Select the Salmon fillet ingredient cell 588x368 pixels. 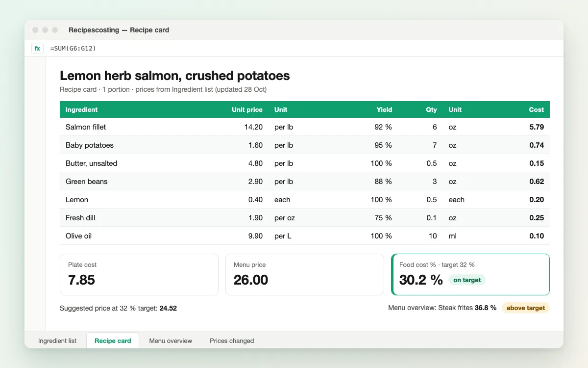86,127
